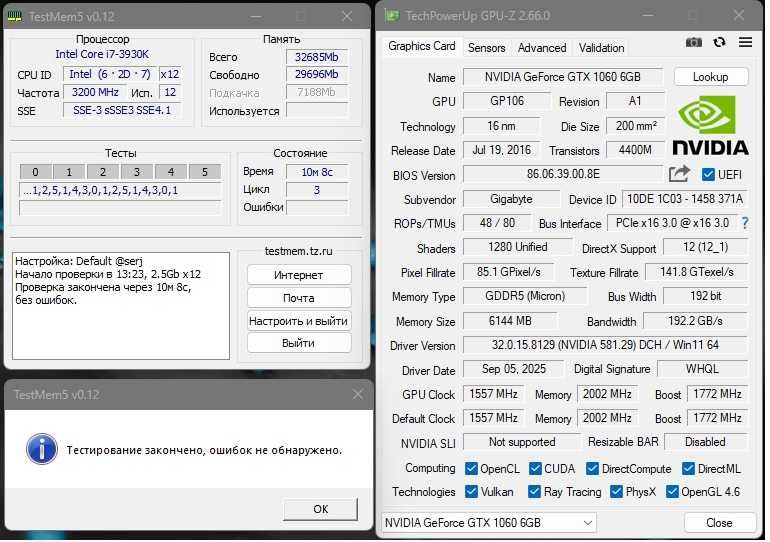
Task: Open GPU selection dropdown GTX 1060 6GB
Action: [489, 523]
